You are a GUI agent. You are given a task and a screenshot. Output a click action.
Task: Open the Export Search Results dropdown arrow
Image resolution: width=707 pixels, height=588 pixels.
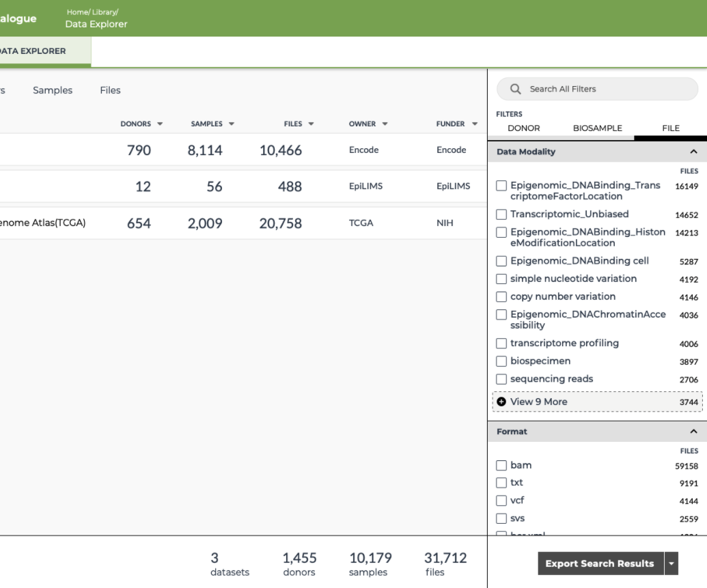(671, 563)
